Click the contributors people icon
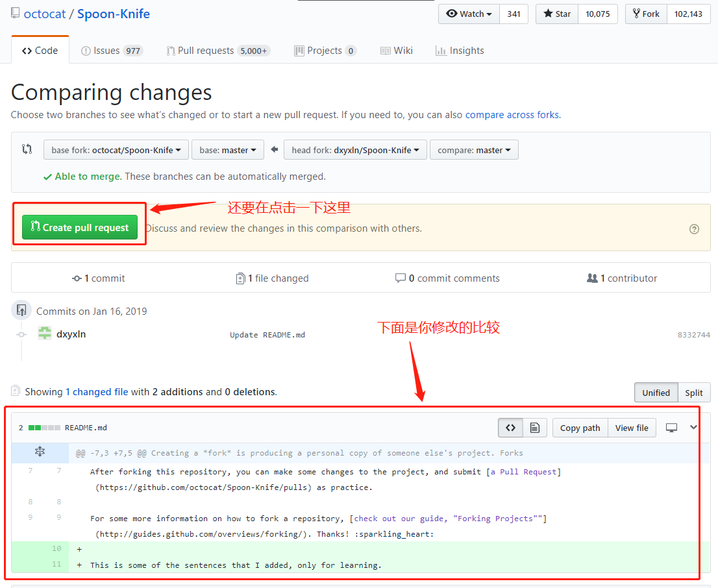The image size is (718, 588). (593, 278)
